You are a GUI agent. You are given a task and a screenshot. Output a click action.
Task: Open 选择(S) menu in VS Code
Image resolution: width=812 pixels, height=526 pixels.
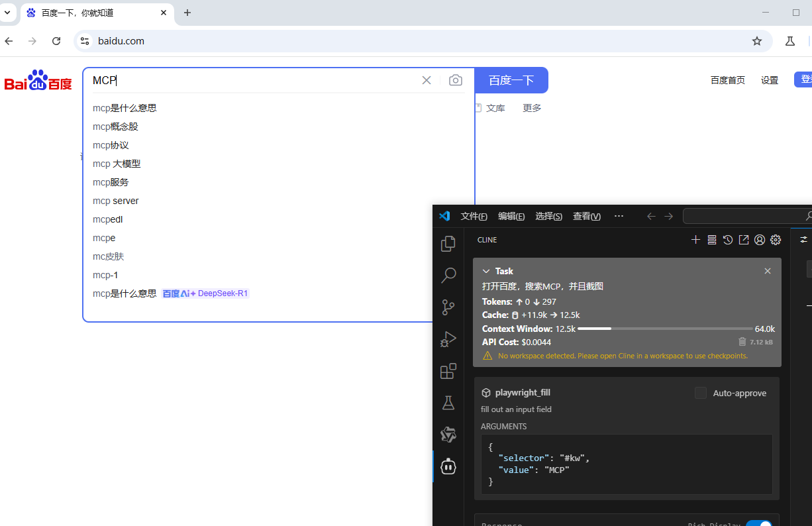(x=548, y=216)
